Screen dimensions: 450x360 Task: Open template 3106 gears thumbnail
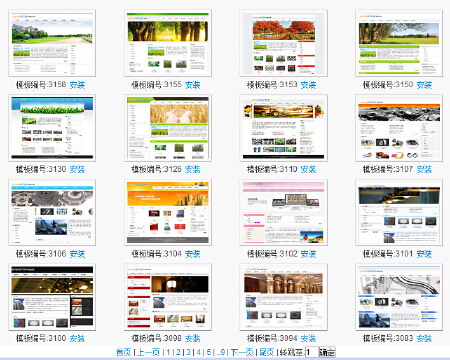tap(52, 212)
